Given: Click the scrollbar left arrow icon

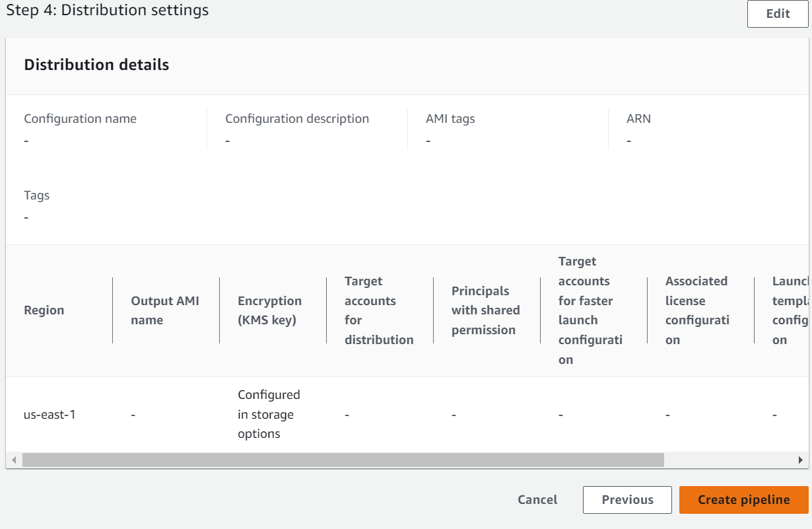Looking at the screenshot, I should coord(14,460).
